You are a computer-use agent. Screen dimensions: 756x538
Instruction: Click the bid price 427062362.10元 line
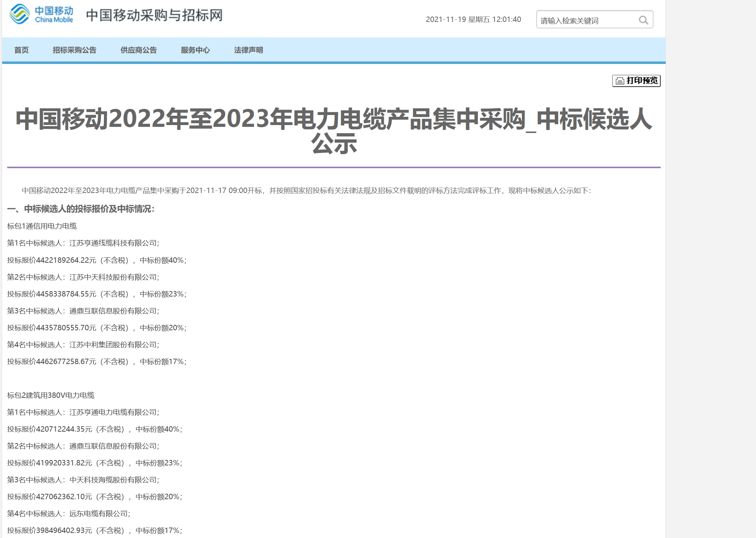coord(95,497)
